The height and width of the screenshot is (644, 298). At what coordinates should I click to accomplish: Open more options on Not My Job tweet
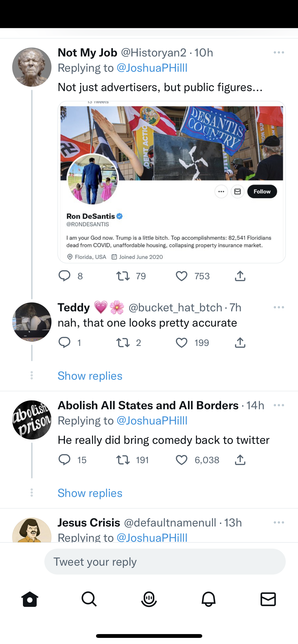click(x=279, y=53)
